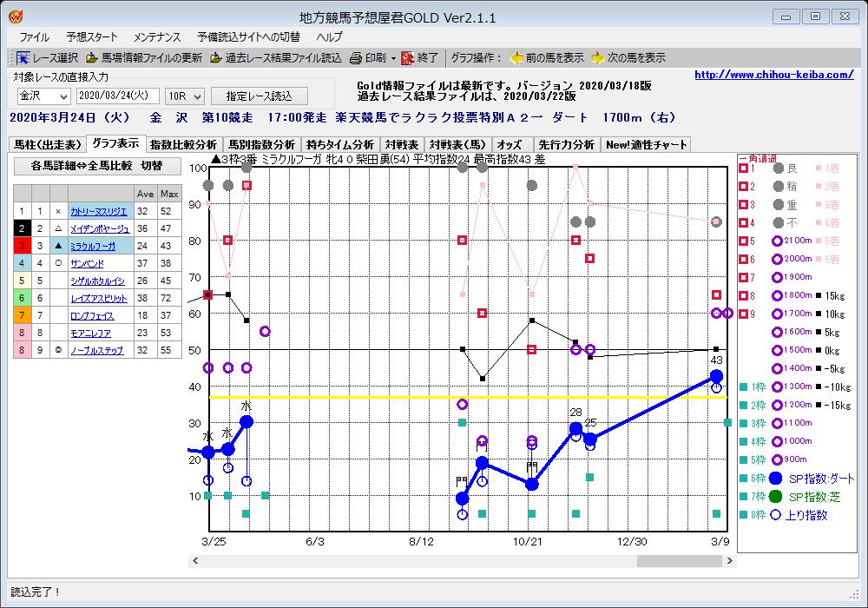Screen dimensions: 868x608
Task: Click the blue data point labeled 43
Action: pyautogui.click(x=716, y=377)
